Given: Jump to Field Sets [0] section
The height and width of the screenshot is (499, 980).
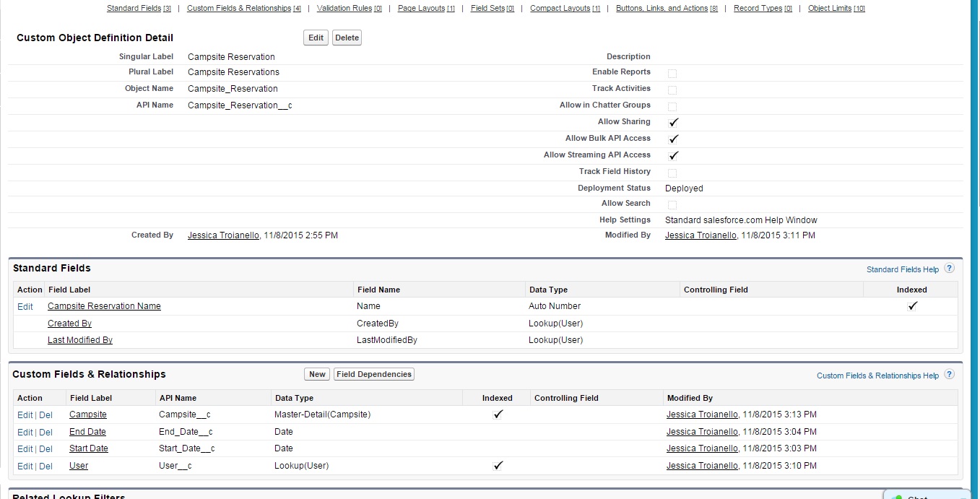Looking at the screenshot, I should tap(493, 9).
